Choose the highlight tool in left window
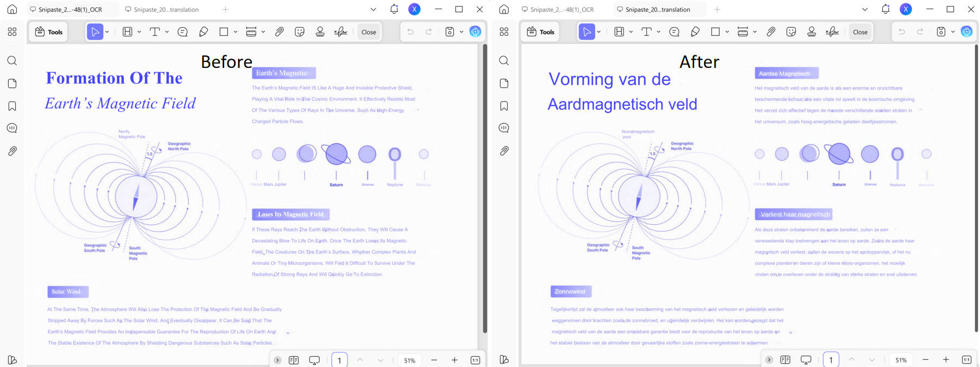This screenshot has width=980, height=367. 127,32
